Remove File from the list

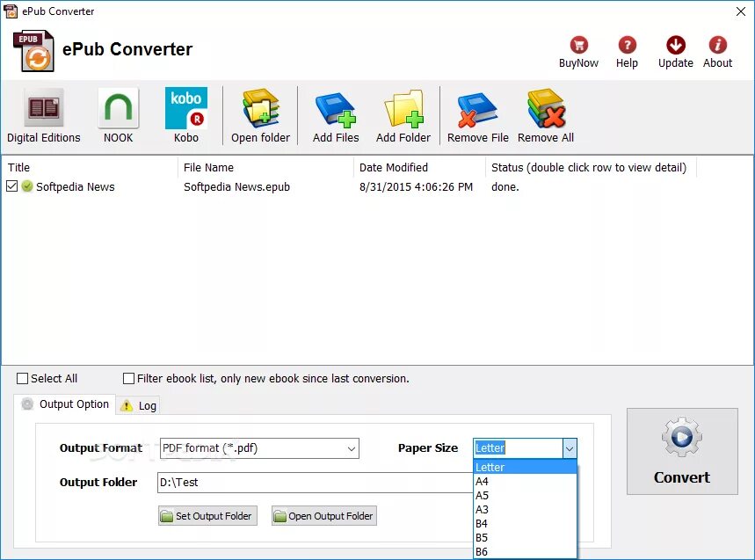[477, 110]
